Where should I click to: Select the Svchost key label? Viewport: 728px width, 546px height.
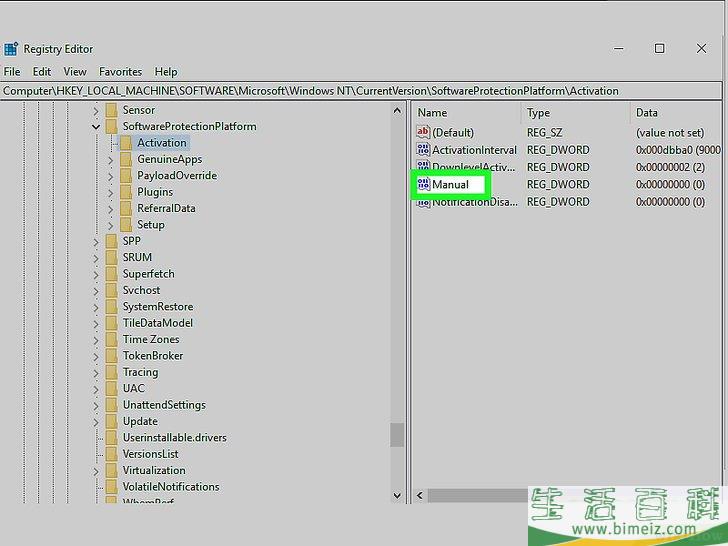click(141, 290)
